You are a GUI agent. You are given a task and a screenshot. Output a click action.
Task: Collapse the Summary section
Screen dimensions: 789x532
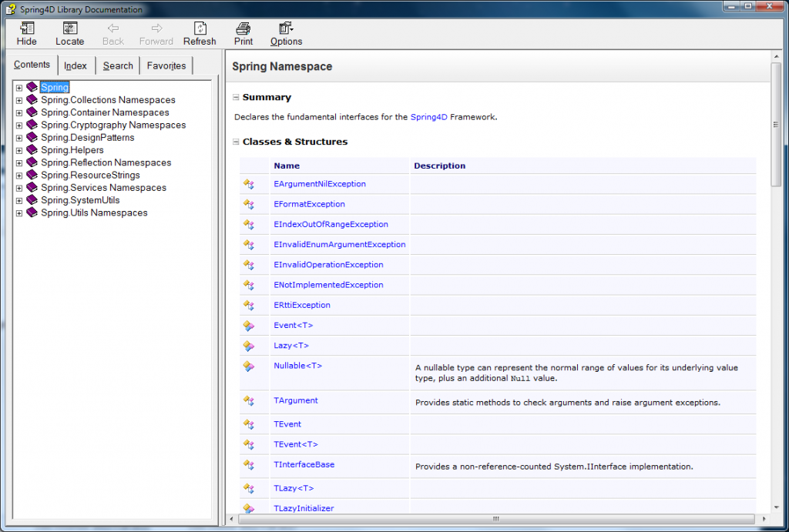point(235,98)
